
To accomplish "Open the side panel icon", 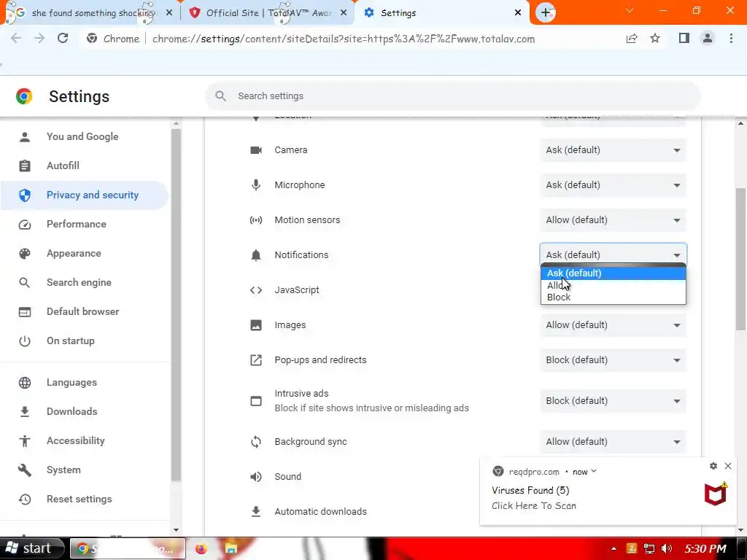I will 684,39.
